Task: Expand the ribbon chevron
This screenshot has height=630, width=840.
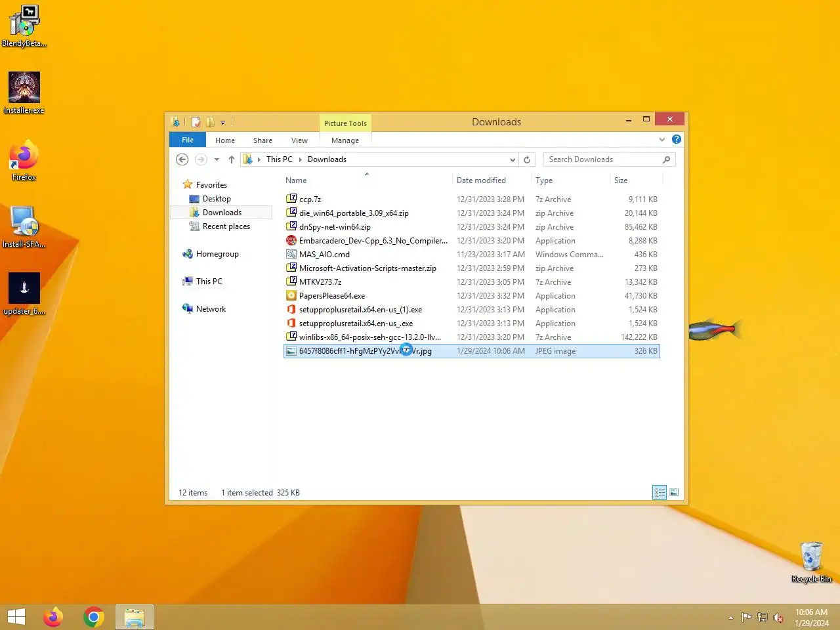Action: coord(661,139)
